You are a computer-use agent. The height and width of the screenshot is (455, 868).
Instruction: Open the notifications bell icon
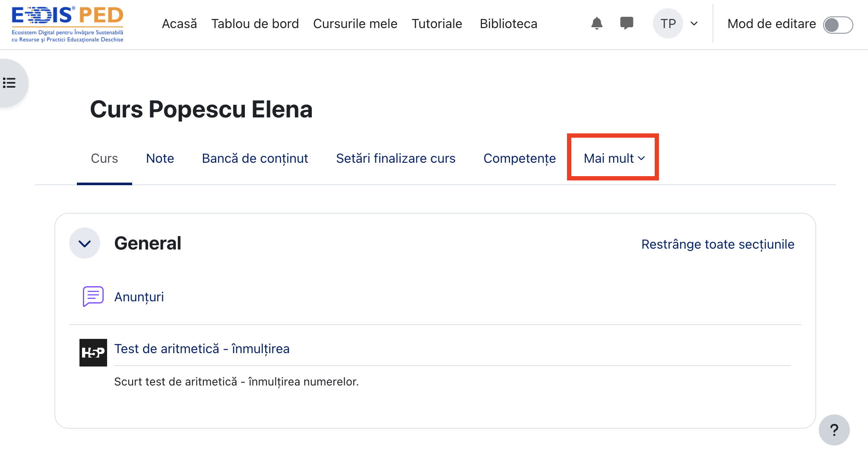[x=596, y=23]
